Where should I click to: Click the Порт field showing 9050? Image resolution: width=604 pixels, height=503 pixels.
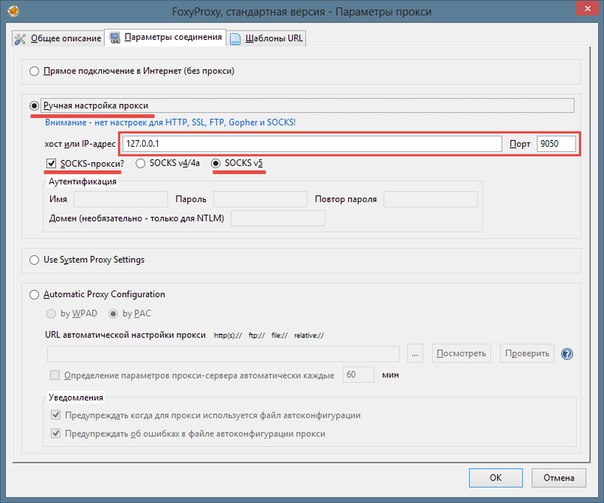coord(556,144)
